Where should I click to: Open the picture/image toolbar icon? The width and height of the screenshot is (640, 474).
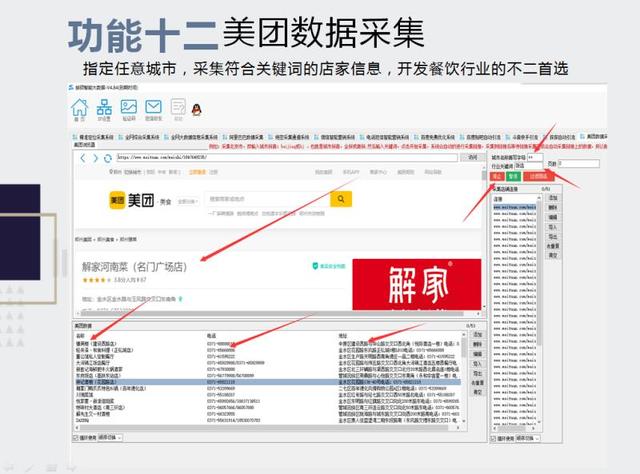(x=129, y=107)
